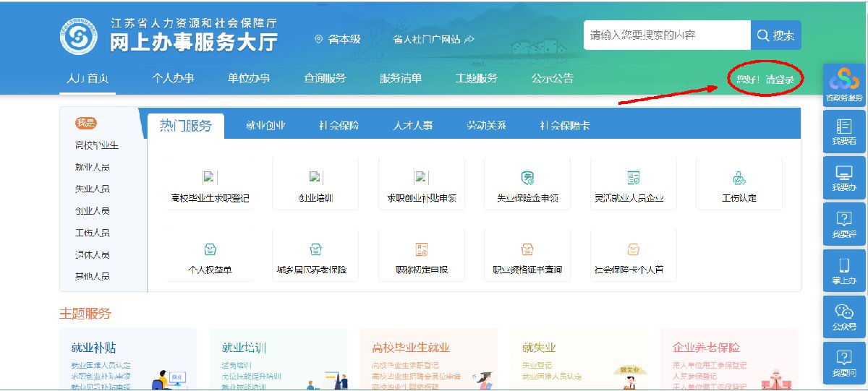The width and height of the screenshot is (868, 391).
Task: Click the 失业保险金申领 service icon
Action: pos(527,178)
